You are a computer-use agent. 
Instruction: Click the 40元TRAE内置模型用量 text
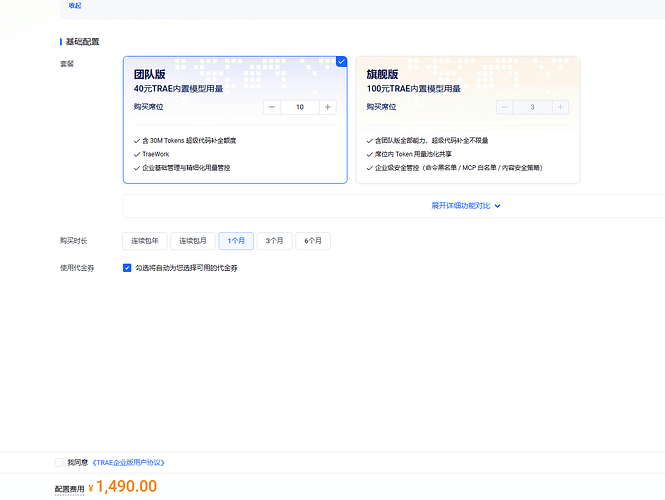click(179, 89)
